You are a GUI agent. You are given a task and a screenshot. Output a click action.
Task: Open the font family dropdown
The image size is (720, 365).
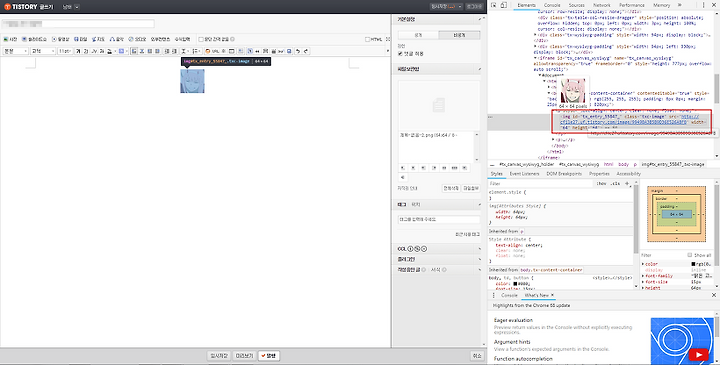[43, 51]
